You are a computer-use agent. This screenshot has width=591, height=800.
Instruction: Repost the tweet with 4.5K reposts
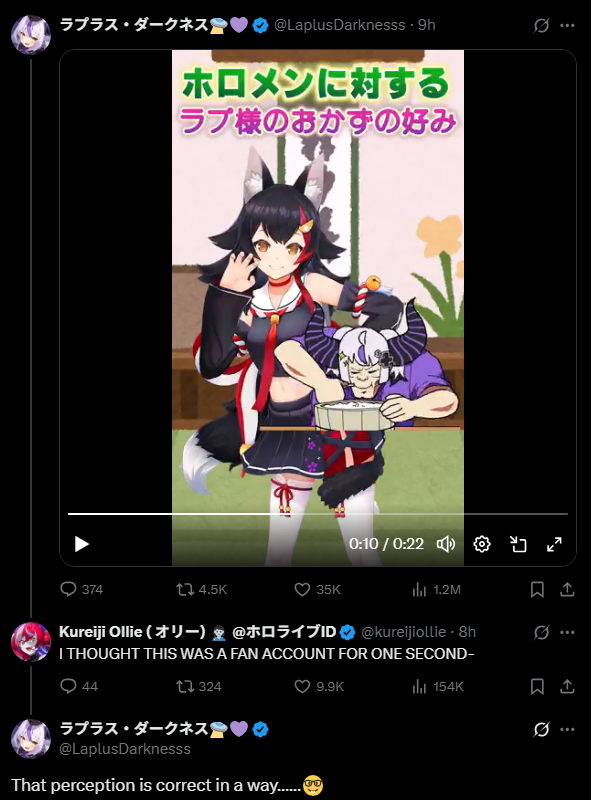(x=201, y=589)
